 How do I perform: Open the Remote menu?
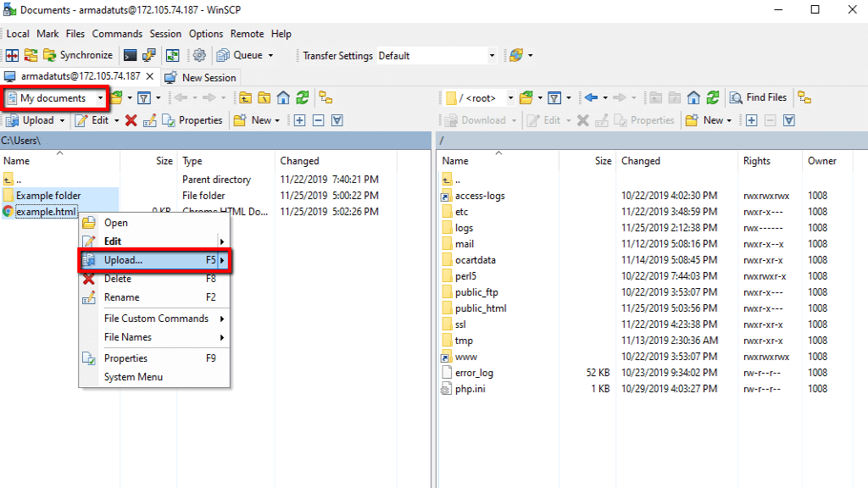tap(247, 34)
